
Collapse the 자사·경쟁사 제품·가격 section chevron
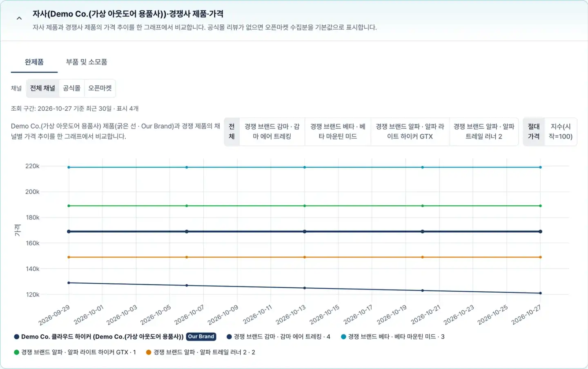coord(19,18)
